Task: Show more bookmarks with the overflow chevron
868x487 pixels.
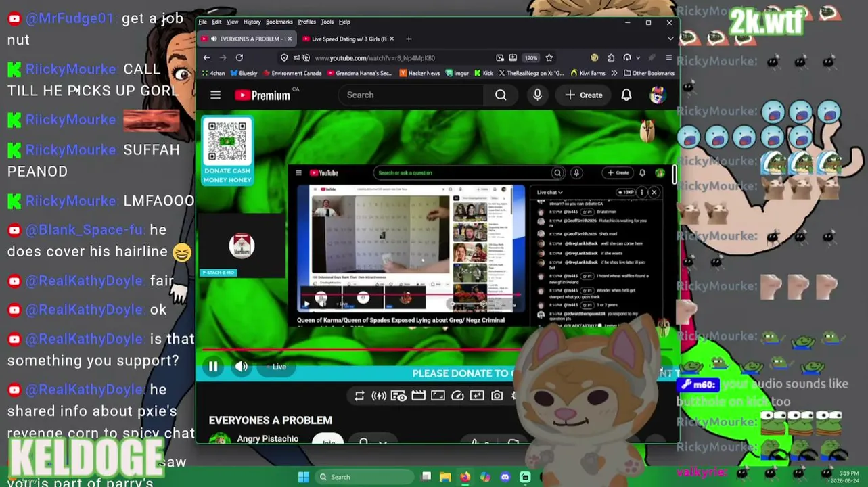Action: pyautogui.click(x=614, y=73)
